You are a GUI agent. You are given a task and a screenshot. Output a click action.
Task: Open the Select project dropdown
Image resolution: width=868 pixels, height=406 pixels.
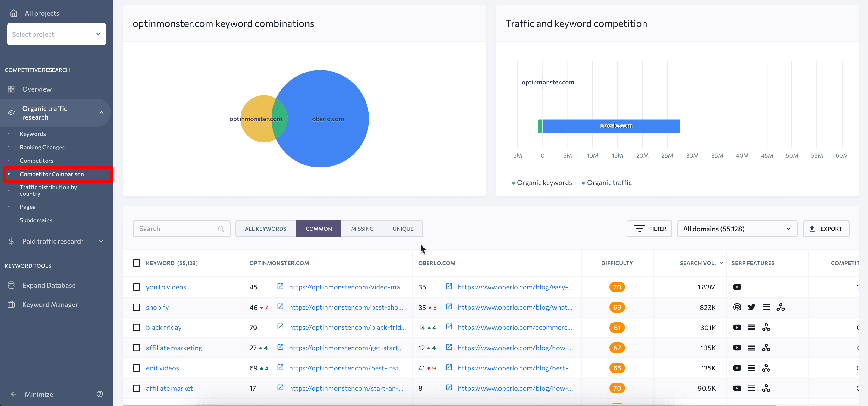point(56,34)
